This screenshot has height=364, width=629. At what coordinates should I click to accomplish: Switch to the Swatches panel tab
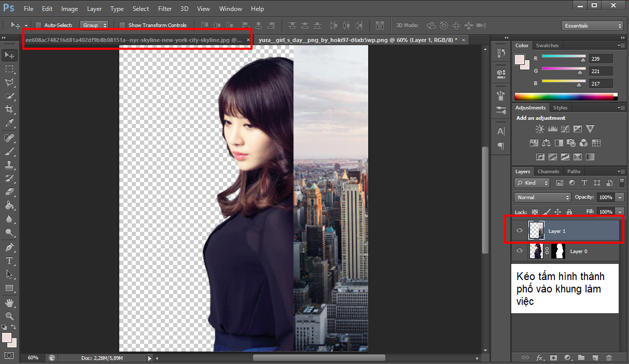coord(547,46)
